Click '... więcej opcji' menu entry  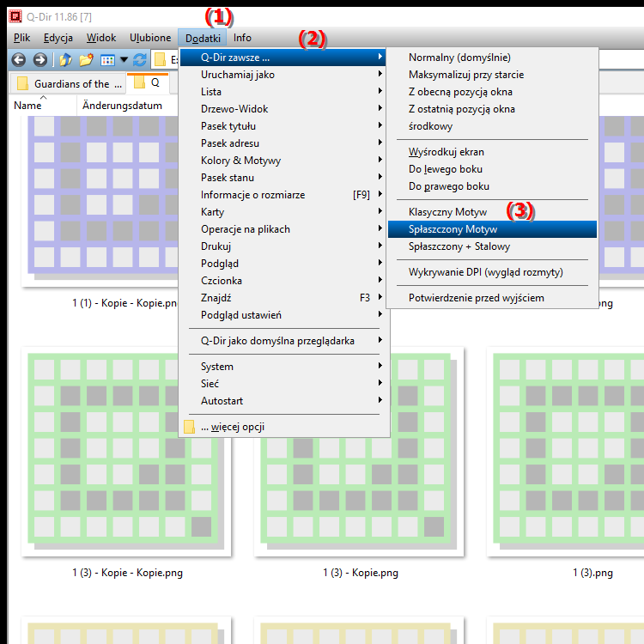(x=283, y=427)
